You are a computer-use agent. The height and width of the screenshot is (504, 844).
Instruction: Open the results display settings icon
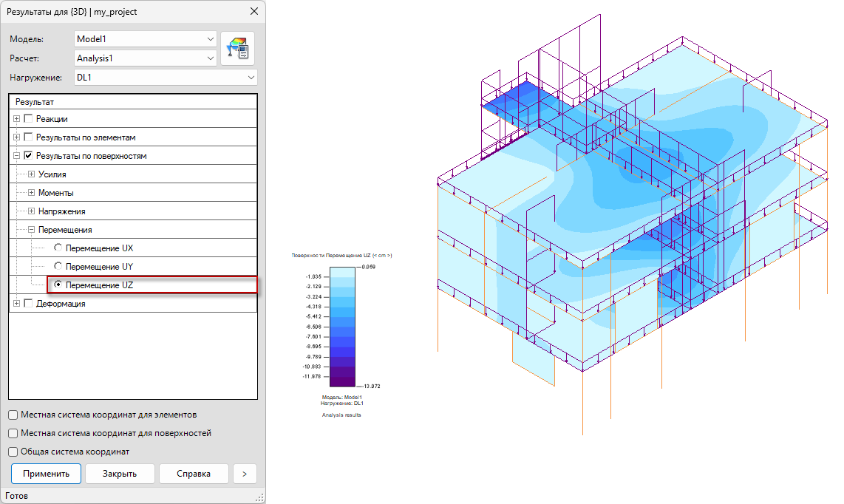click(x=237, y=49)
